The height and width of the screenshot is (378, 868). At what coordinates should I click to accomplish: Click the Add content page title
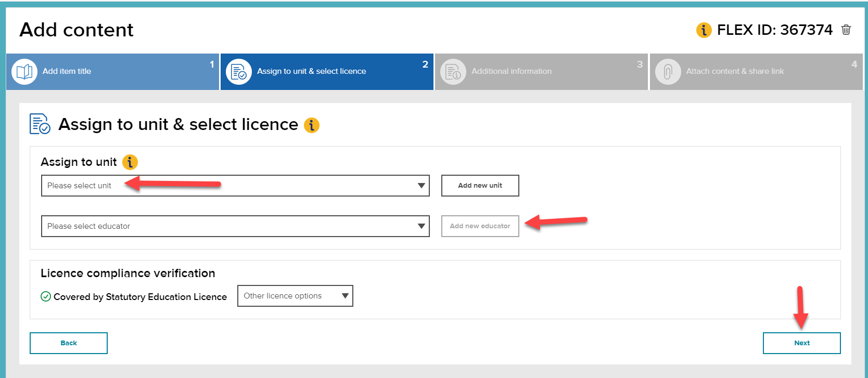coord(76,30)
